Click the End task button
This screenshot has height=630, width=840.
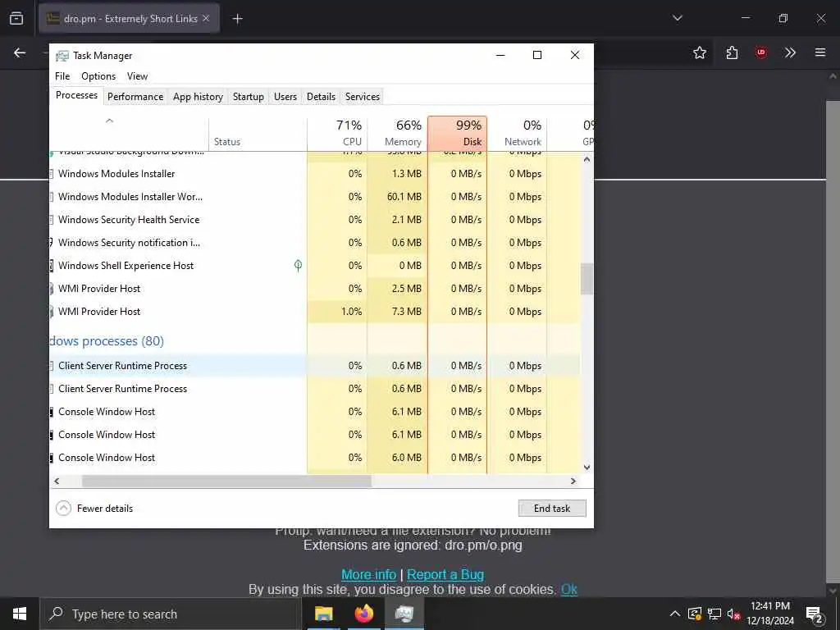click(552, 508)
